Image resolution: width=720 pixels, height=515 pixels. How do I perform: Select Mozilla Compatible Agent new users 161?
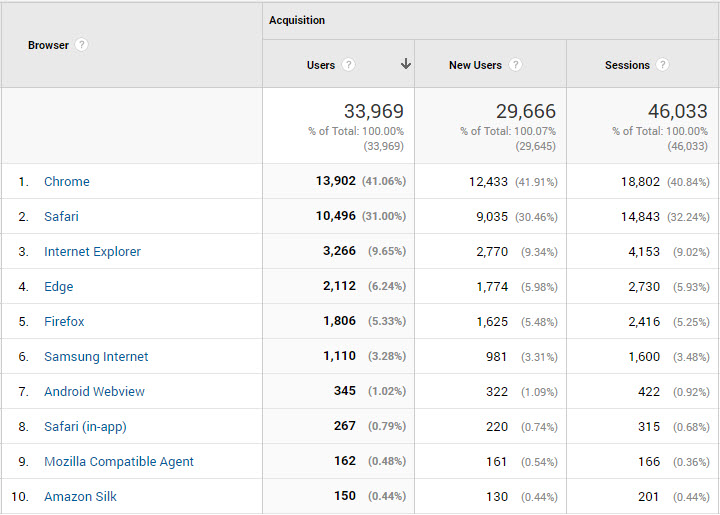(x=496, y=462)
